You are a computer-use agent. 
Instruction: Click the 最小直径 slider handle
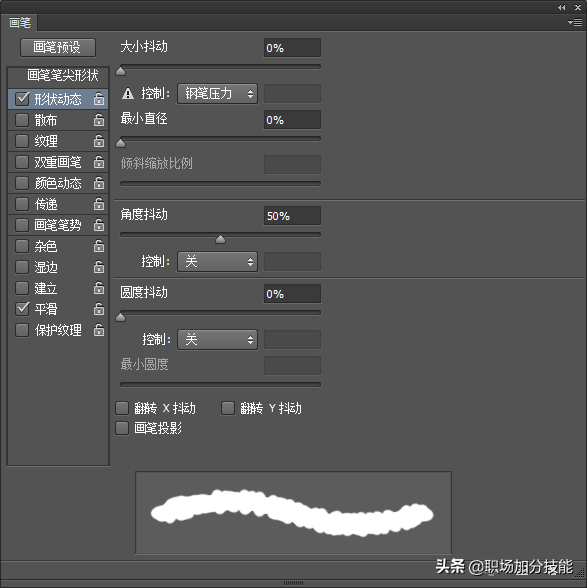(120, 143)
